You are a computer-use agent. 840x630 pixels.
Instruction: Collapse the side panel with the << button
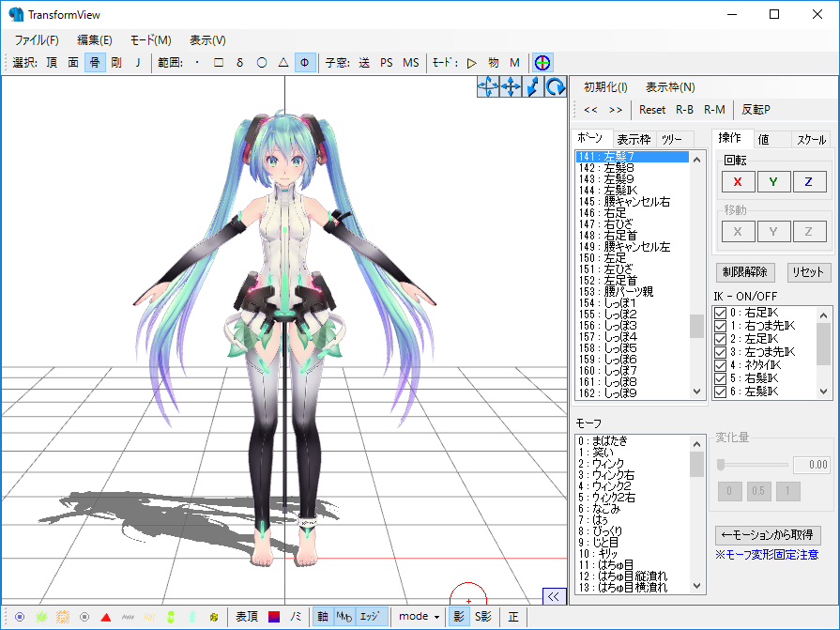tap(554, 595)
